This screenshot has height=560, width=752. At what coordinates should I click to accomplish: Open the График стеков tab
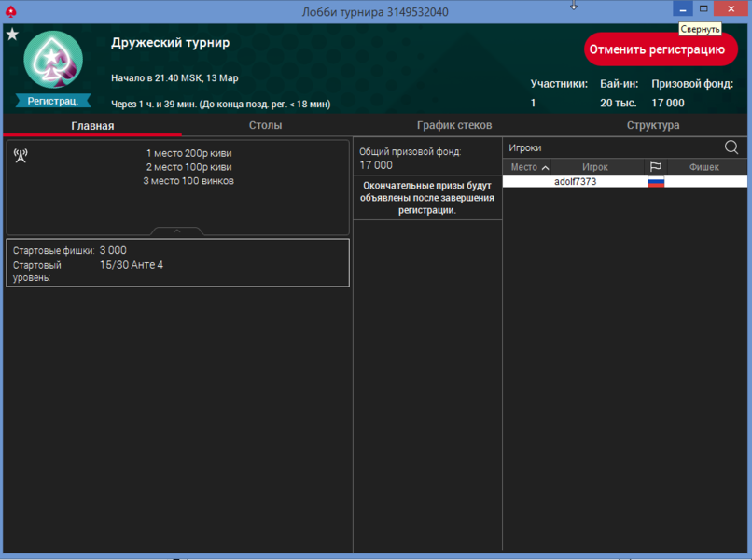pyautogui.click(x=454, y=125)
